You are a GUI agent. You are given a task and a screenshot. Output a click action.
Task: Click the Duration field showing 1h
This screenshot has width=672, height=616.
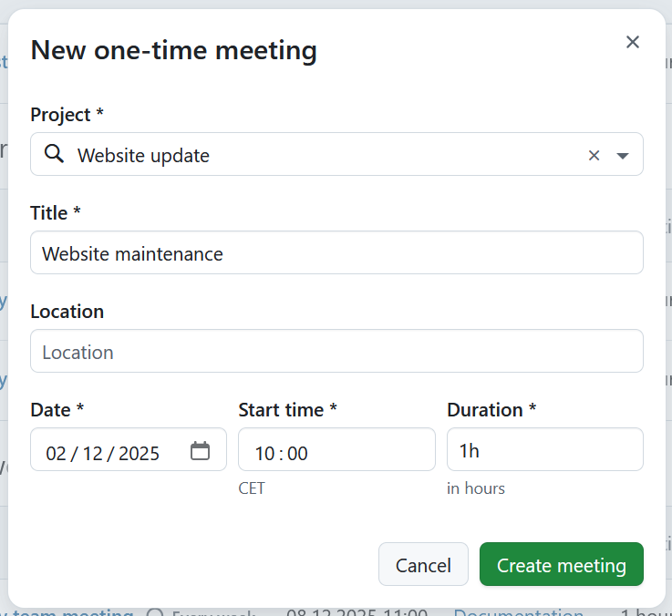point(544,450)
